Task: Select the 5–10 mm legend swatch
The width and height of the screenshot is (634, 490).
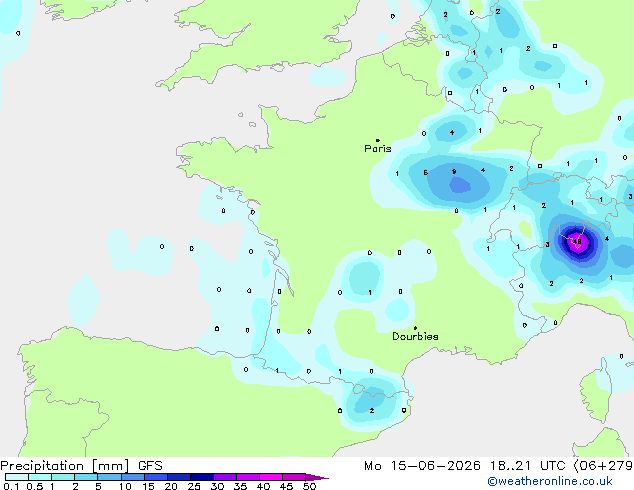Action: 109,477
